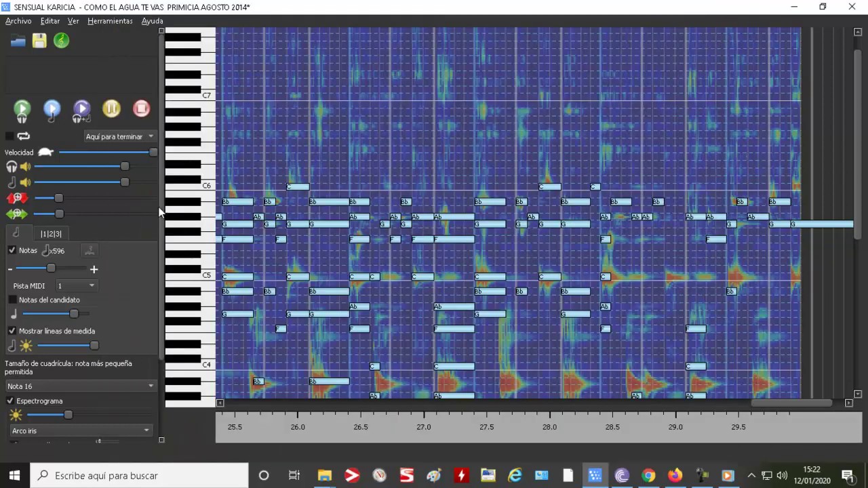Open Internet Explorer from the taskbar
The width and height of the screenshot is (868, 488).
515,475
